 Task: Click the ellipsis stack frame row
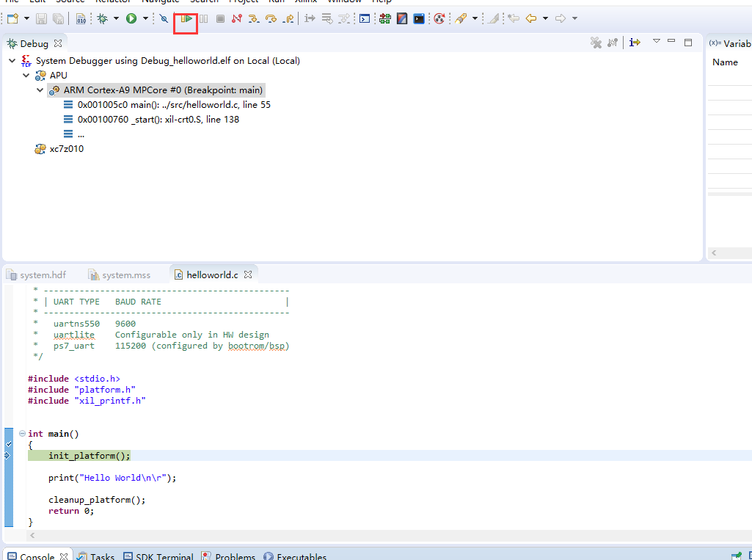[74, 134]
